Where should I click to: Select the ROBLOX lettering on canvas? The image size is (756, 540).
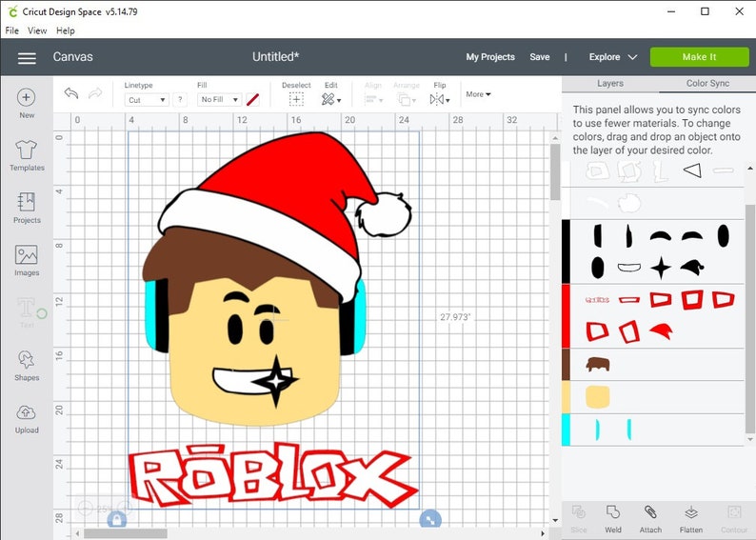pyautogui.click(x=273, y=475)
